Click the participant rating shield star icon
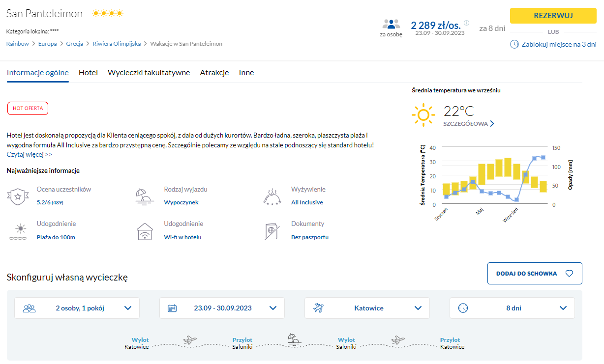The height and width of the screenshot is (364, 604). pyautogui.click(x=17, y=196)
